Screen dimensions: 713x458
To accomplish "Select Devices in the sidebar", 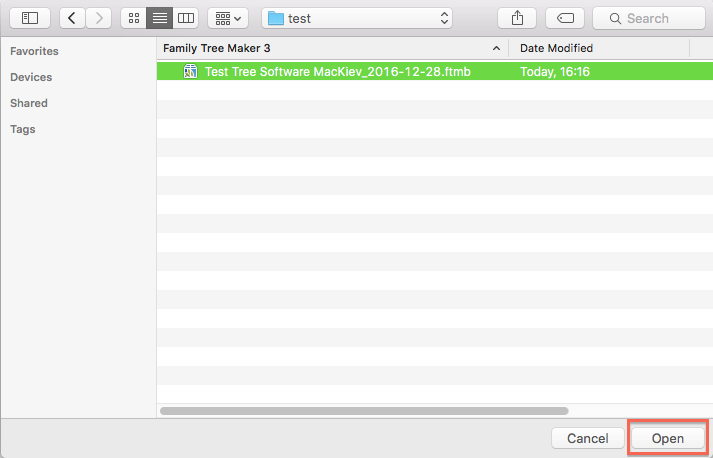I will point(31,77).
